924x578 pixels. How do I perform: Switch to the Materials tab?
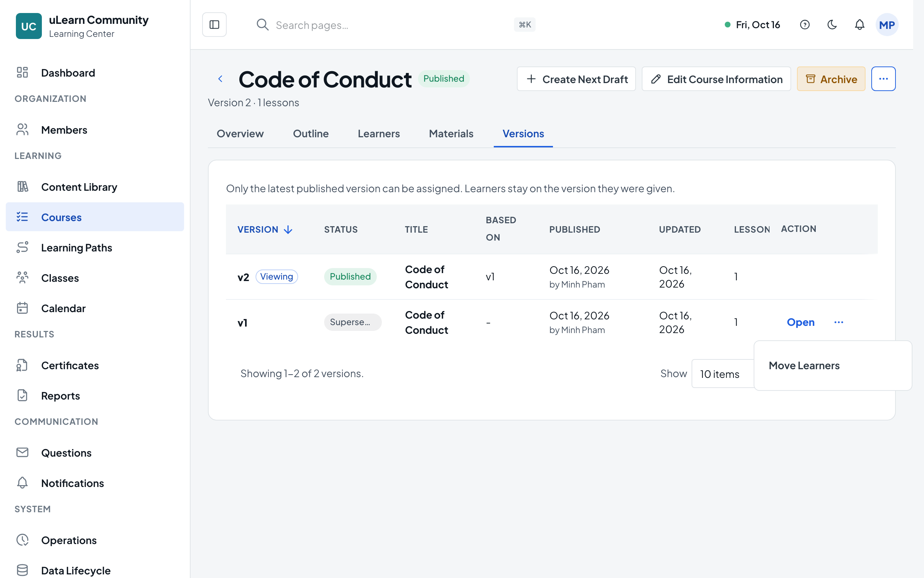click(x=451, y=134)
